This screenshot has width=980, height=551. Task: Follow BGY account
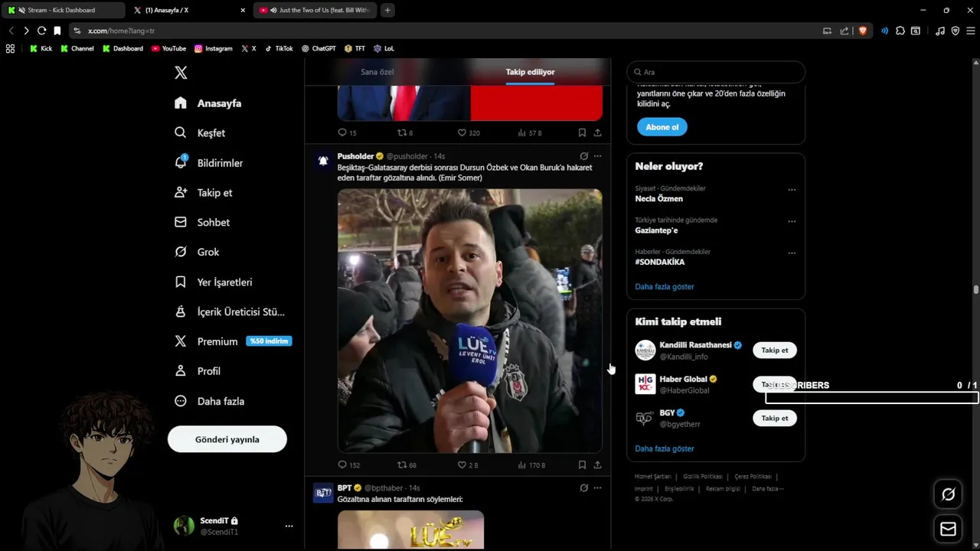click(x=774, y=419)
